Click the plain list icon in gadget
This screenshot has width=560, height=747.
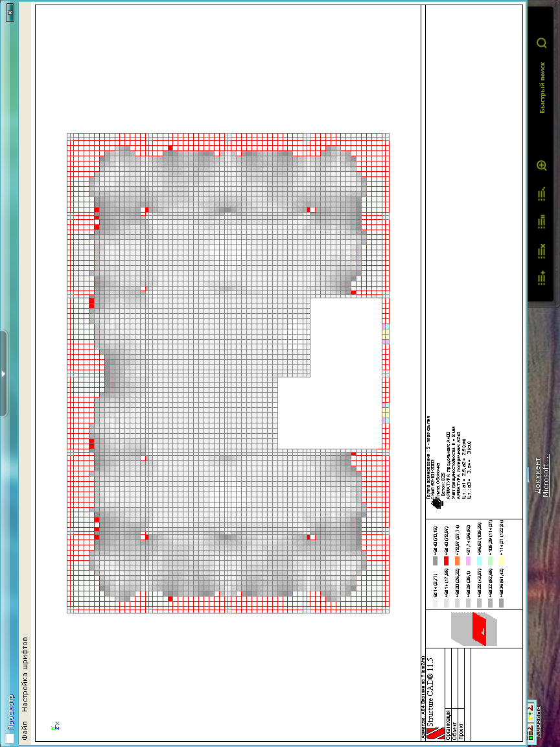[541, 222]
